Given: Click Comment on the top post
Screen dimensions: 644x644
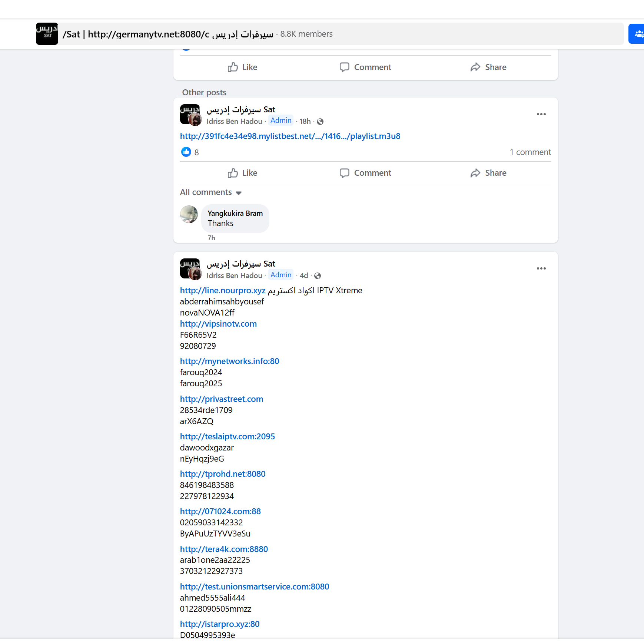Looking at the screenshot, I should 365,67.
